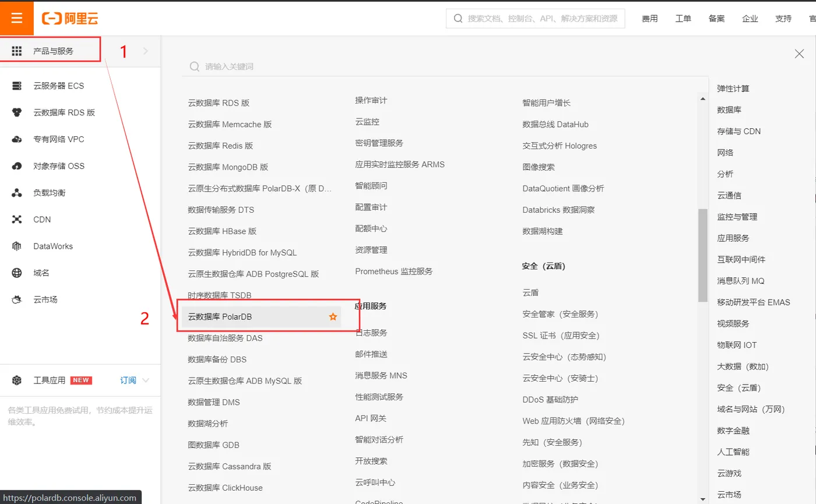Screen dimensions: 816x504
Task: Open 数据管理 DMS
Action: pos(214,403)
